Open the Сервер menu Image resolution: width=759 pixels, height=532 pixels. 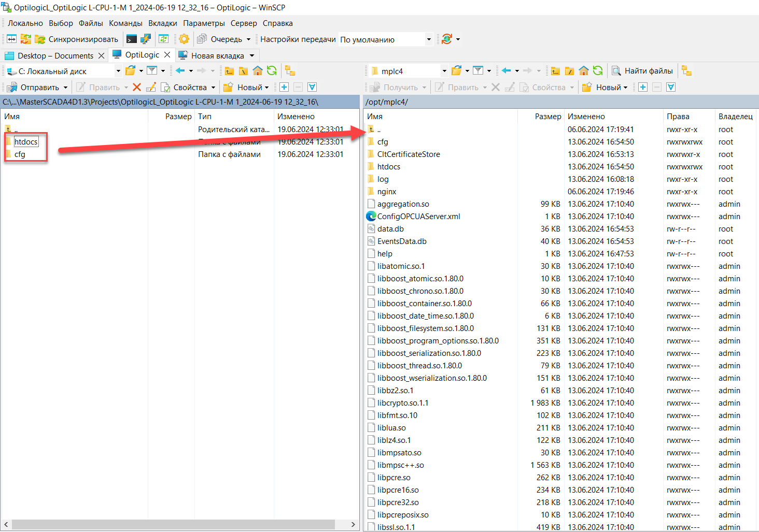(244, 23)
